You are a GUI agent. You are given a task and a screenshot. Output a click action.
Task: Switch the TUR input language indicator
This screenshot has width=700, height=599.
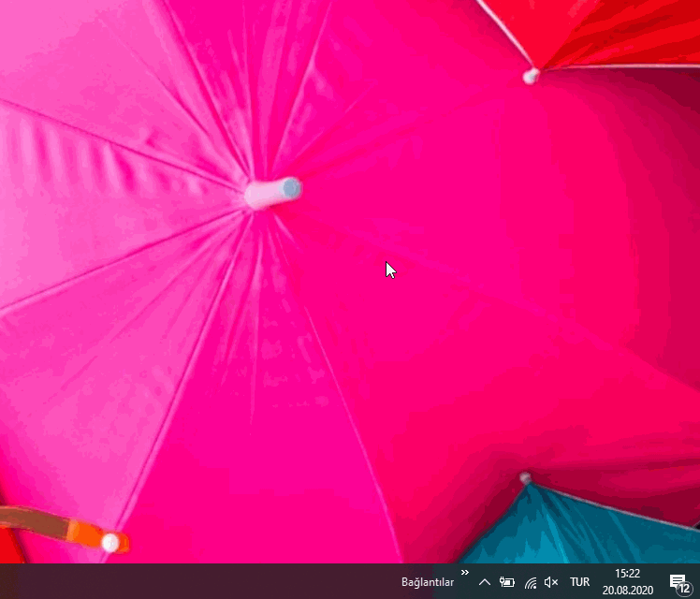point(579,582)
